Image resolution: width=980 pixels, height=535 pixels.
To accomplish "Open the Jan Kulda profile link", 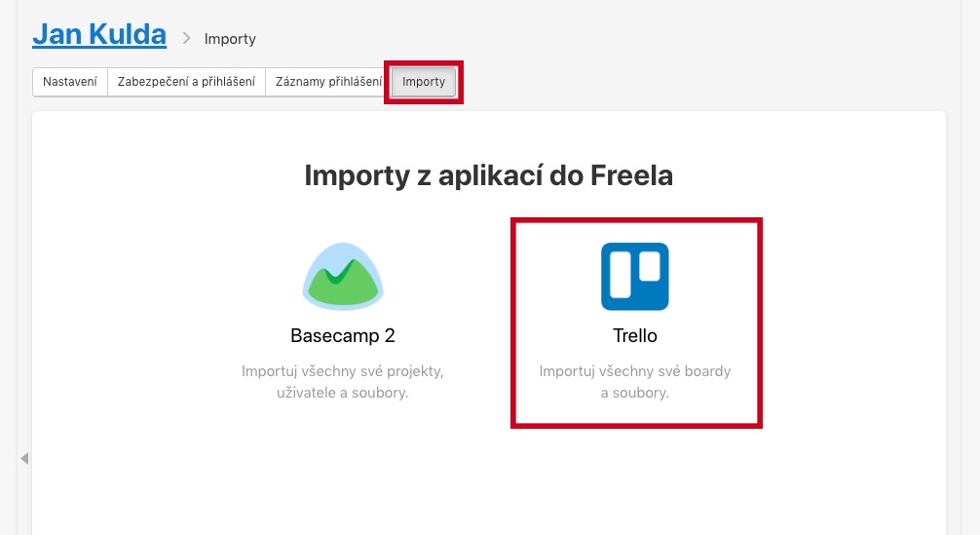I will click(99, 34).
